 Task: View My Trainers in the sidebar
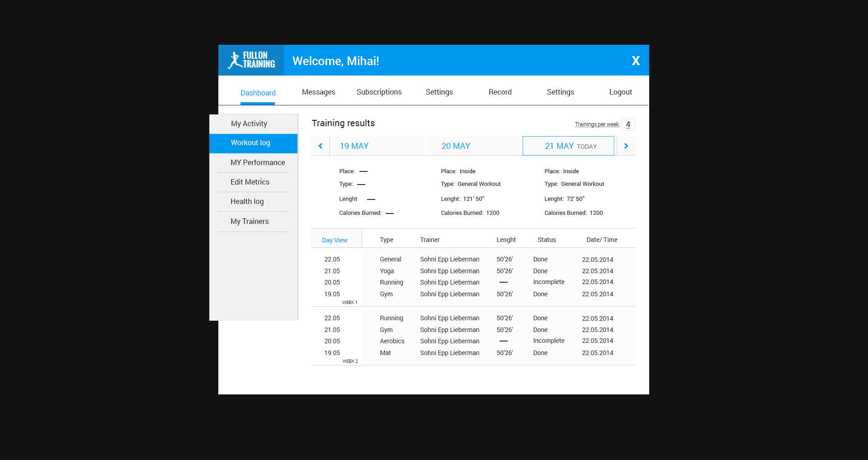click(250, 222)
